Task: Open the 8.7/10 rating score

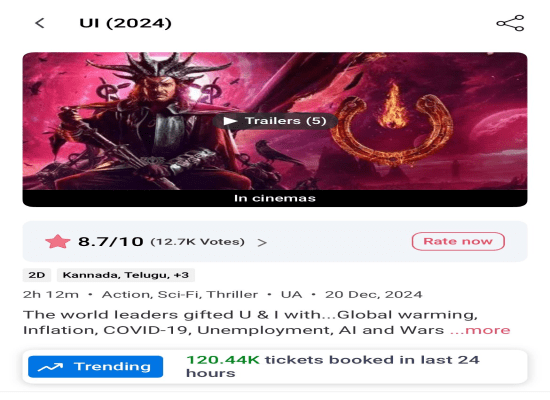Action: 111,241
